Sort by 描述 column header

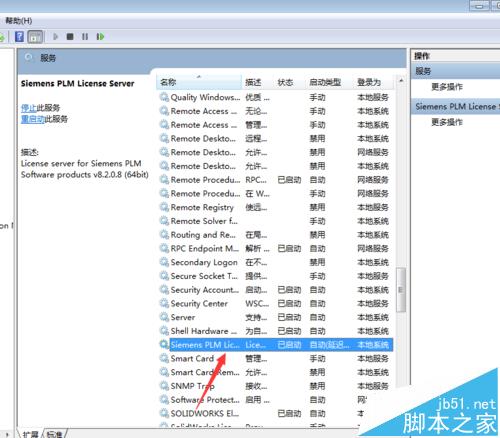coord(258,82)
